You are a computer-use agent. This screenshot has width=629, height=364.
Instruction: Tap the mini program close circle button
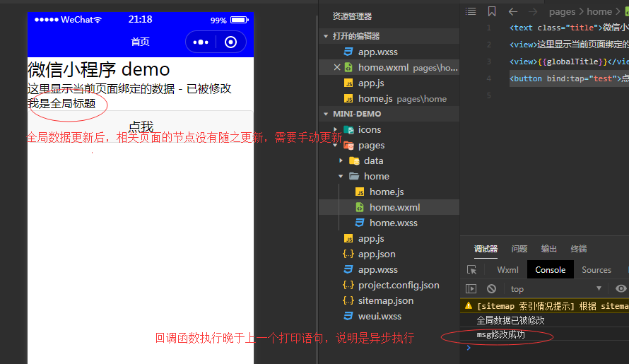pos(230,42)
